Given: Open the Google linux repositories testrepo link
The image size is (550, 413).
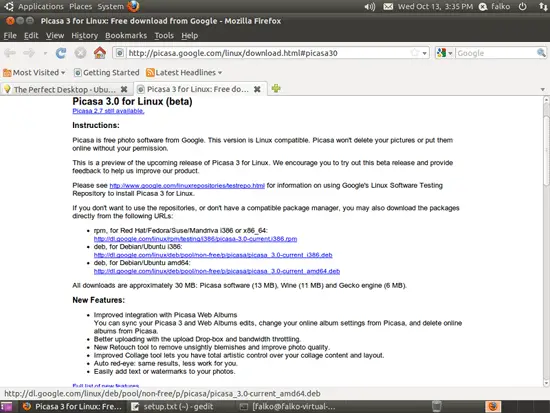Looking at the screenshot, I should (187, 185).
